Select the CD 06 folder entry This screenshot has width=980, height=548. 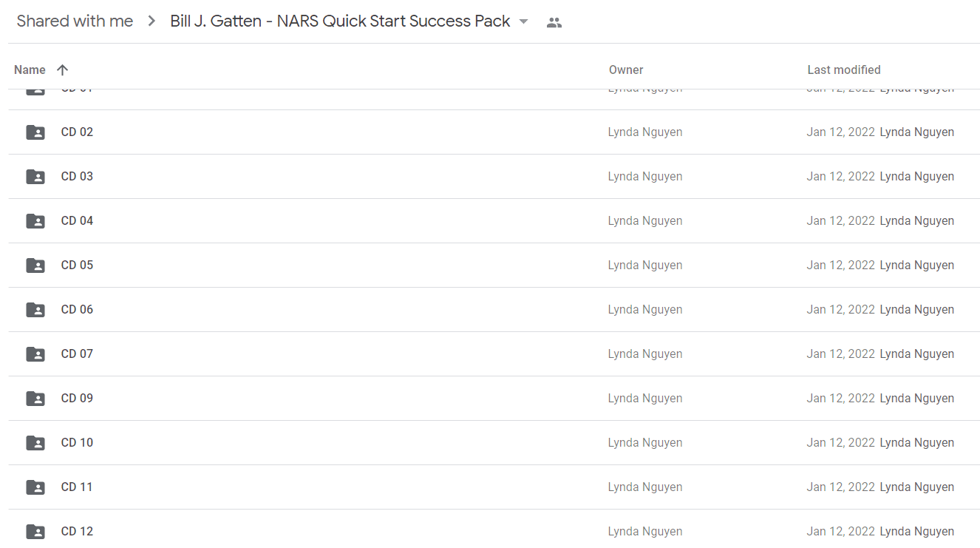pyautogui.click(x=494, y=310)
